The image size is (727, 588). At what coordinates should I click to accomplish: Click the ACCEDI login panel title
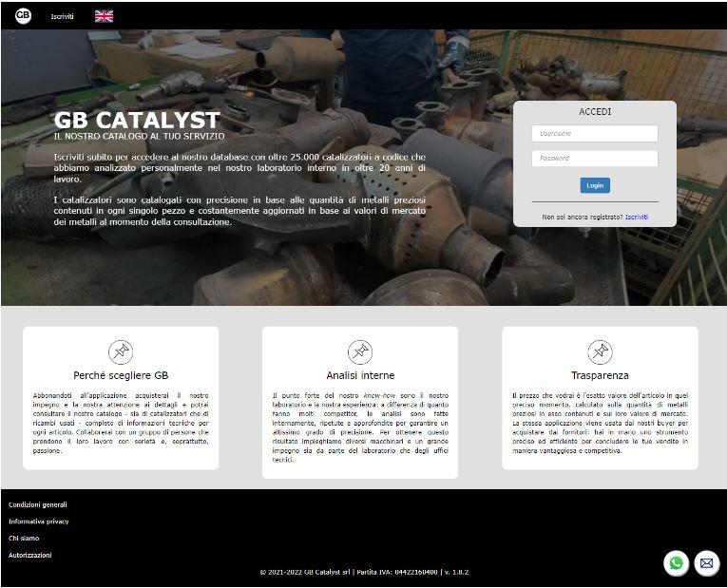click(595, 112)
